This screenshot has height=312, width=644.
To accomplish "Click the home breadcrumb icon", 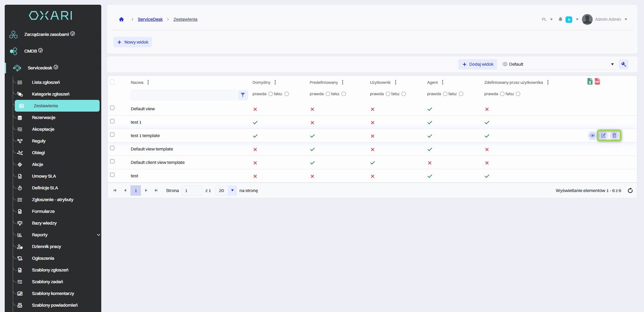I will (121, 19).
